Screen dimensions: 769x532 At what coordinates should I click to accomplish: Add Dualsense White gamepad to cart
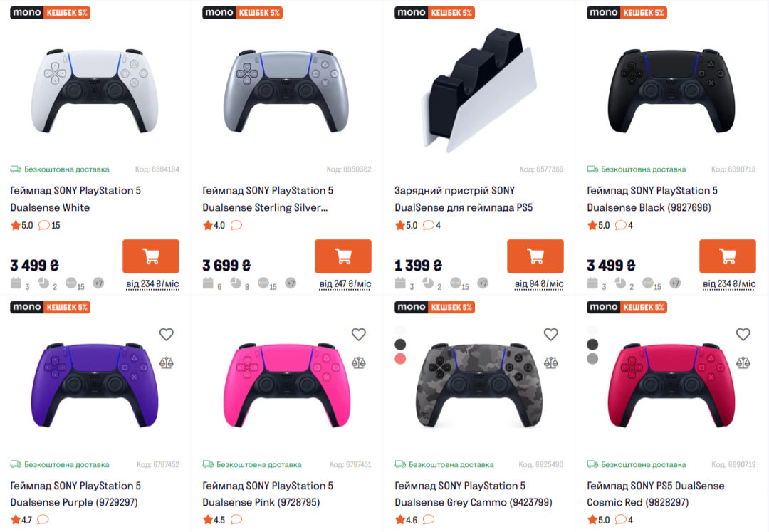point(150,256)
